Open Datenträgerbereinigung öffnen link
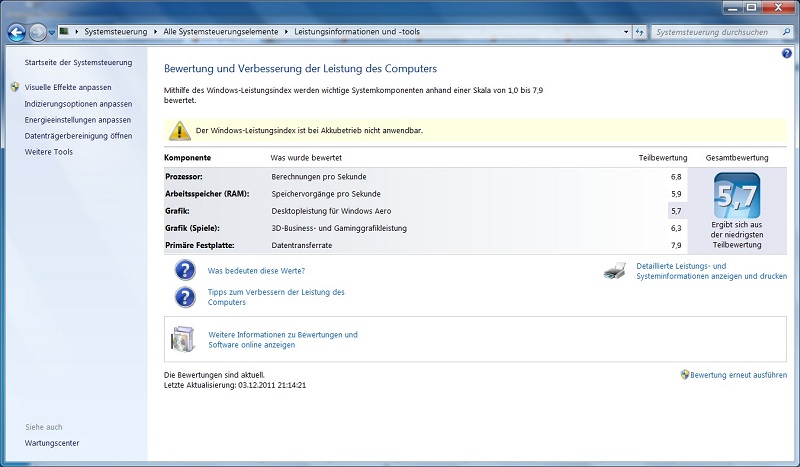Viewport: 800px width, 467px height. pos(78,136)
